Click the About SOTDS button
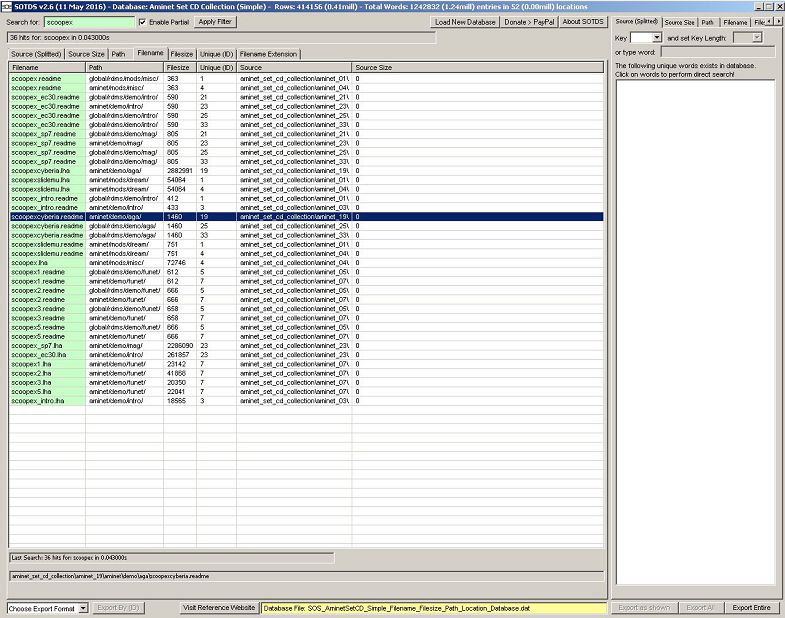The height and width of the screenshot is (618, 785). coord(582,21)
